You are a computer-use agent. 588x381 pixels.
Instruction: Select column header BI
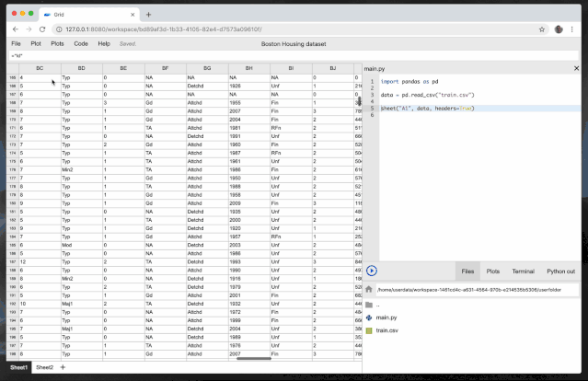[291, 68]
